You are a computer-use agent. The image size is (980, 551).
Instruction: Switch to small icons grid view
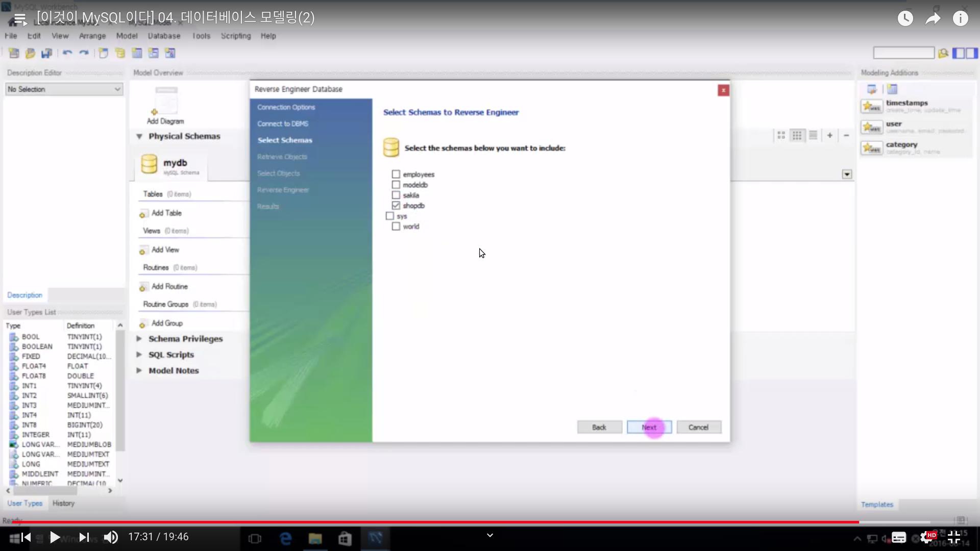pyautogui.click(x=797, y=135)
